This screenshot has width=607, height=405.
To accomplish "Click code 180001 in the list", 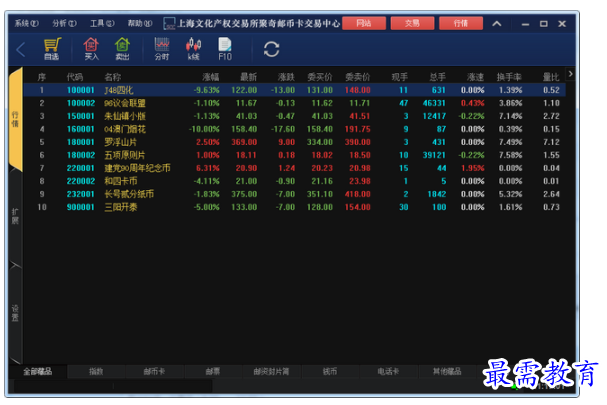I will pyautogui.click(x=81, y=142).
